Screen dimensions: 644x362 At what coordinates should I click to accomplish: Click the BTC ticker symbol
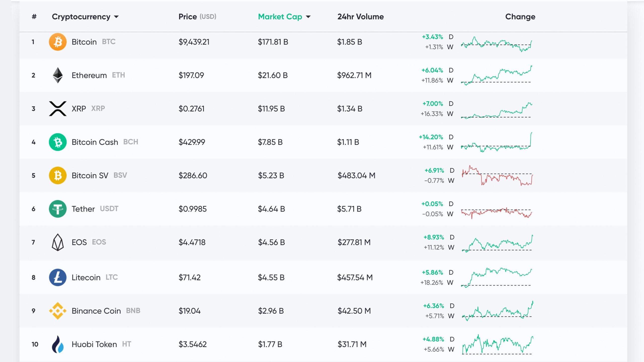pyautogui.click(x=109, y=42)
